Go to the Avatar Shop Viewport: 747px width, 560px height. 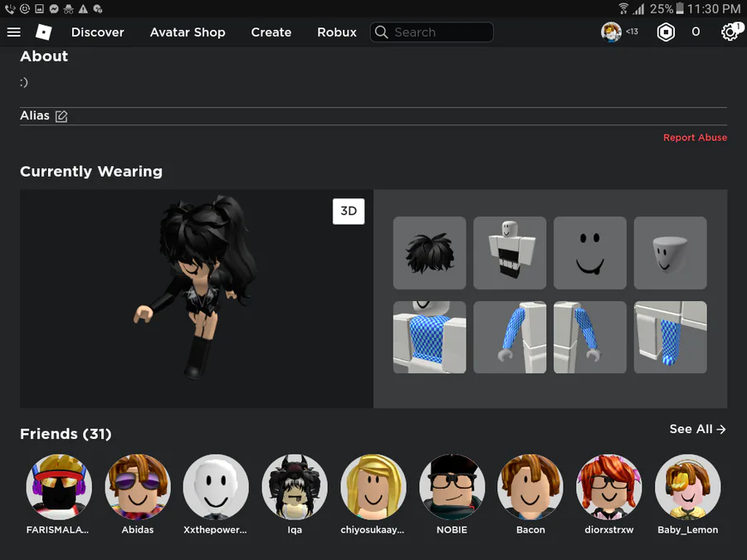[x=188, y=32]
